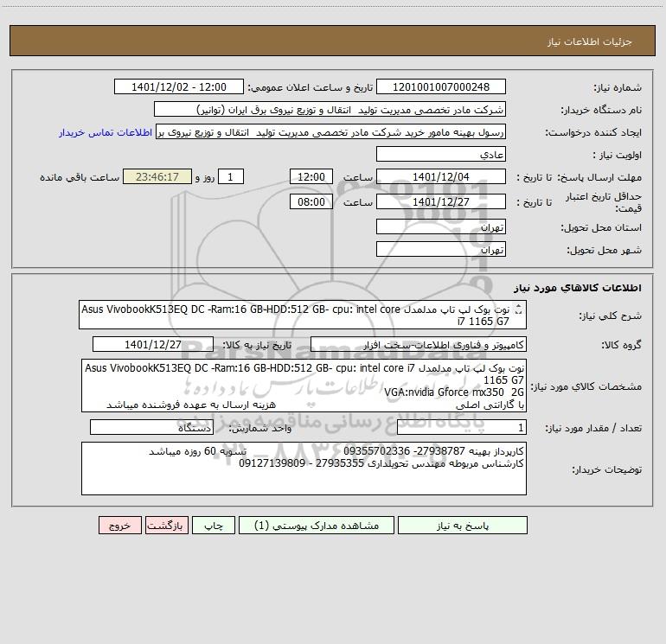This screenshot has width=666, height=644.
Task: Click the label 'حداقل تاریخ اعتبار قیمت:'
Action: click(x=604, y=202)
